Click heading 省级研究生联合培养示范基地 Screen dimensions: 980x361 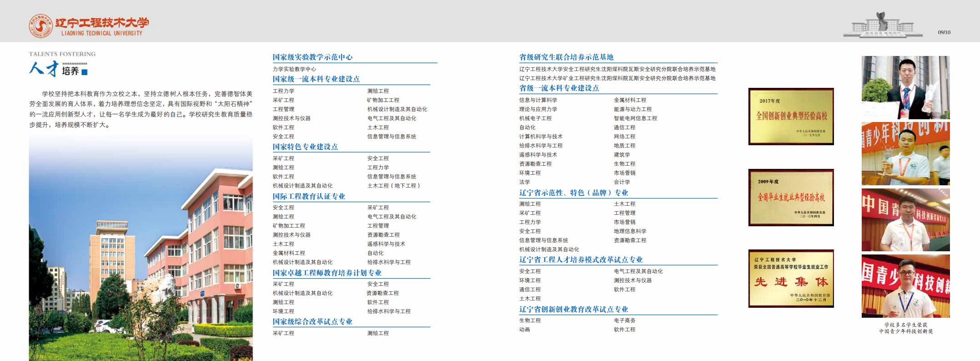[566, 57]
